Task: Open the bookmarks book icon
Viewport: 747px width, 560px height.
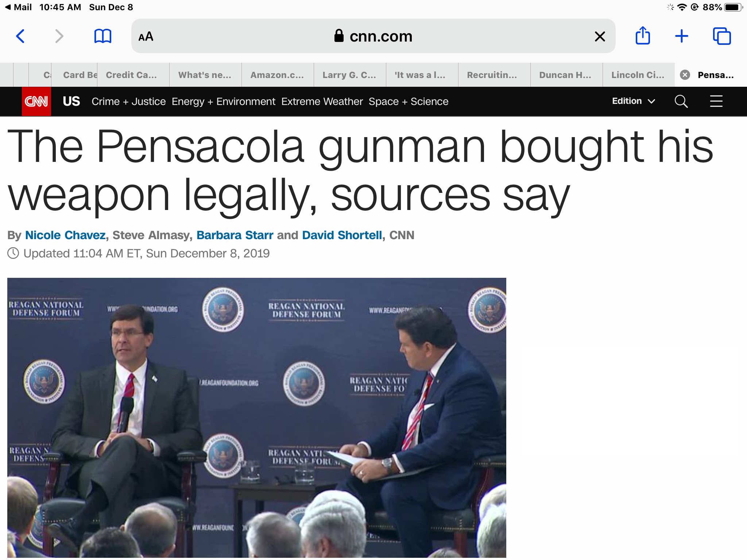Action: (x=102, y=36)
